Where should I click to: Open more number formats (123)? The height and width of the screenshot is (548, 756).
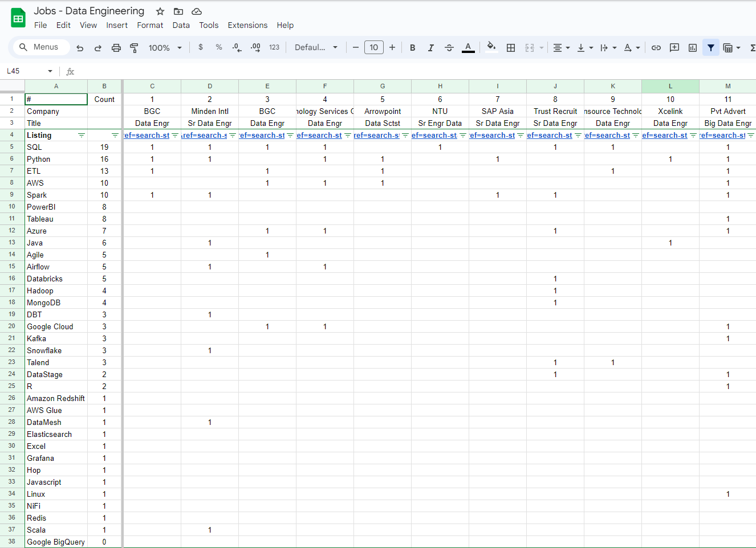[x=274, y=47]
